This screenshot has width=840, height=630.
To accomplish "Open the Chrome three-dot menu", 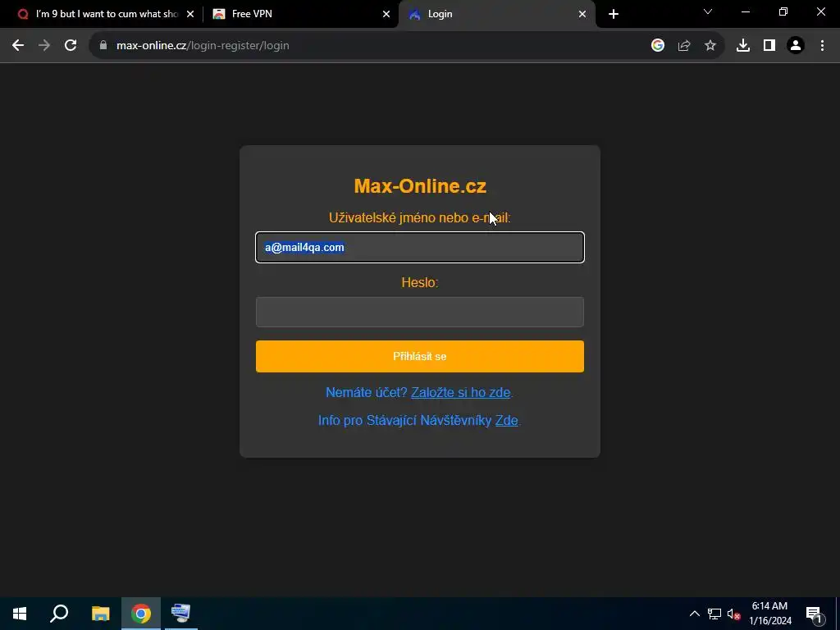I will point(822,46).
